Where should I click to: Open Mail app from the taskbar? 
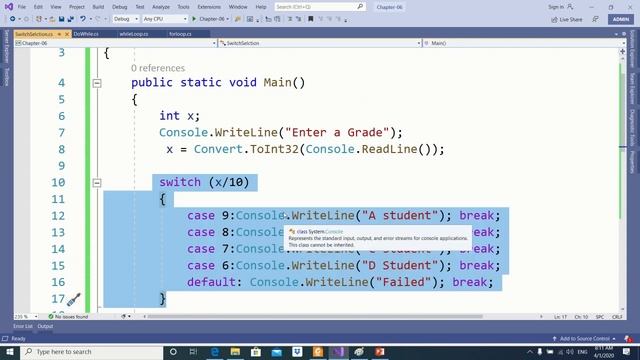tap(277, 352)
